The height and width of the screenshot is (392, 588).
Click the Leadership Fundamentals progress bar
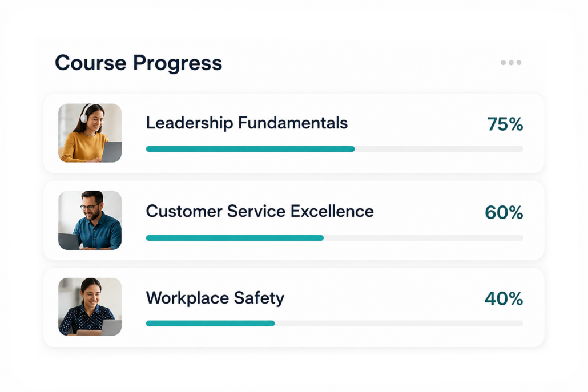[335, 149]
